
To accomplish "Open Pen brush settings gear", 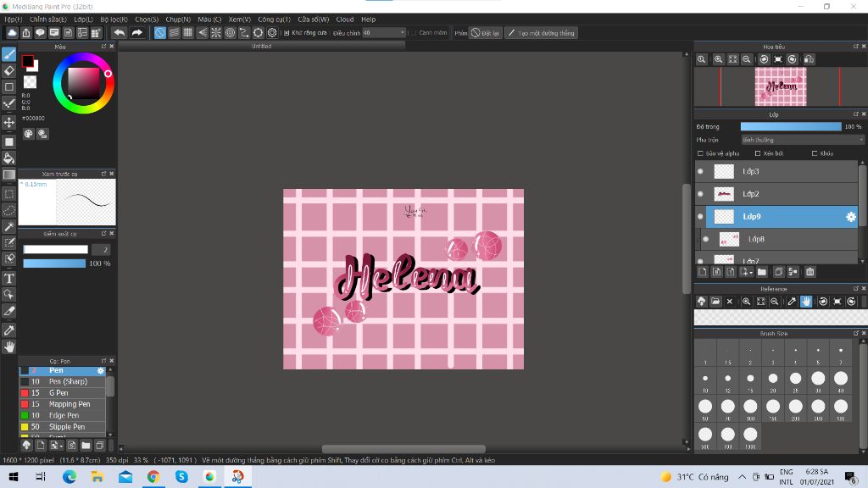I will [100, 371].
